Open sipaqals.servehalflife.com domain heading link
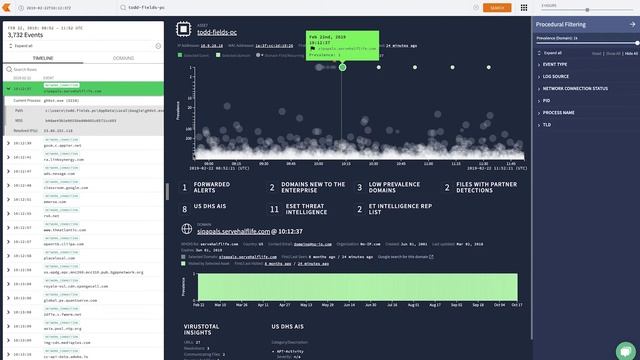Viewport: 640px width, 360px height. pos(233,231)
